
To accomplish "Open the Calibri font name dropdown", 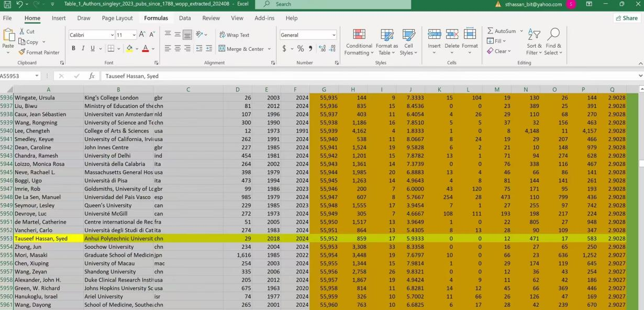I will coord(112,35).
